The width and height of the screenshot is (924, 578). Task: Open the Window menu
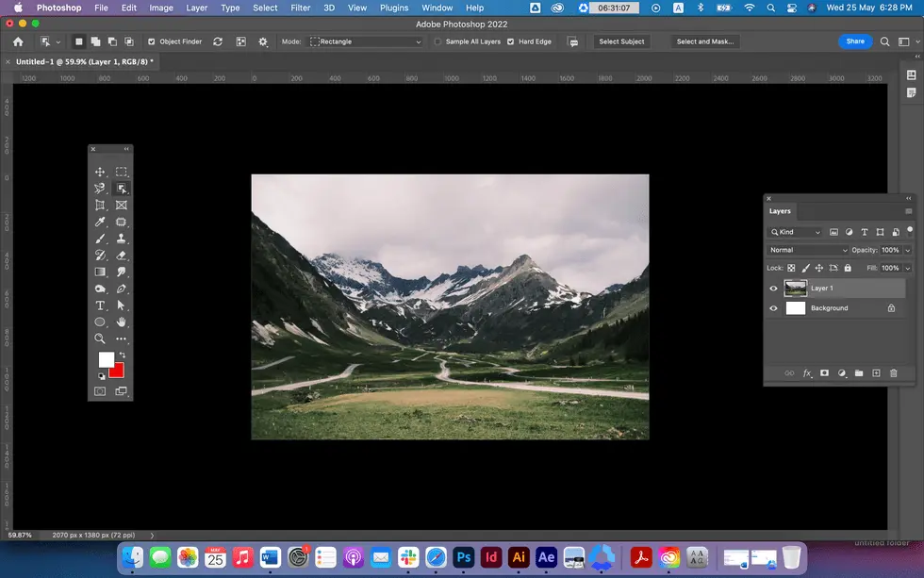pos(437,8)
